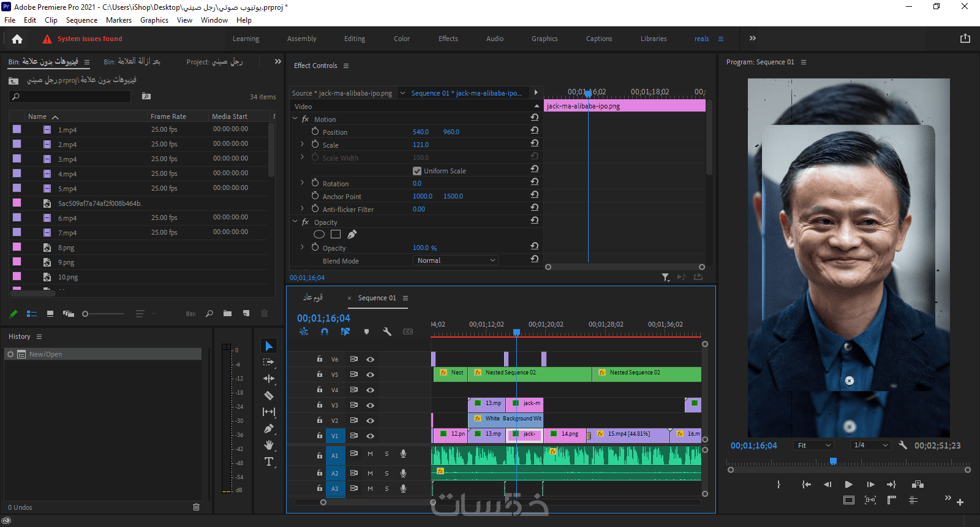
Task: Open the Blend Mode dropdown
Action: tap(456, 260)
